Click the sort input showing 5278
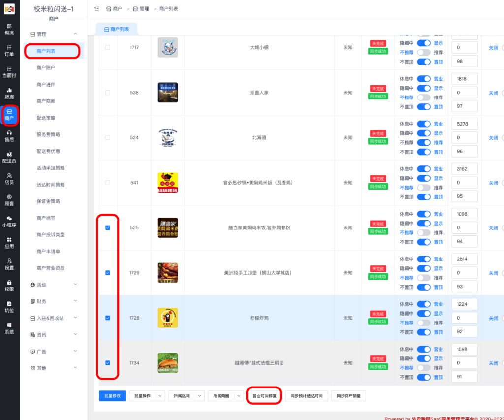This screenshot has width=504, height=420. coord(464,124)
